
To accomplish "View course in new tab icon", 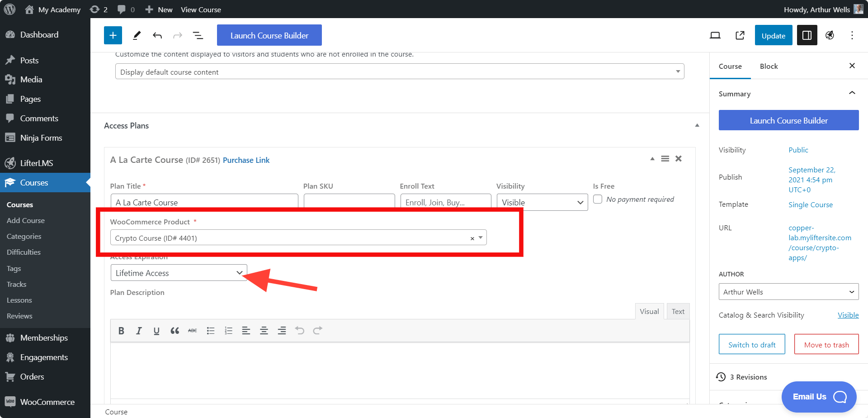I will [x=740, y=35].
